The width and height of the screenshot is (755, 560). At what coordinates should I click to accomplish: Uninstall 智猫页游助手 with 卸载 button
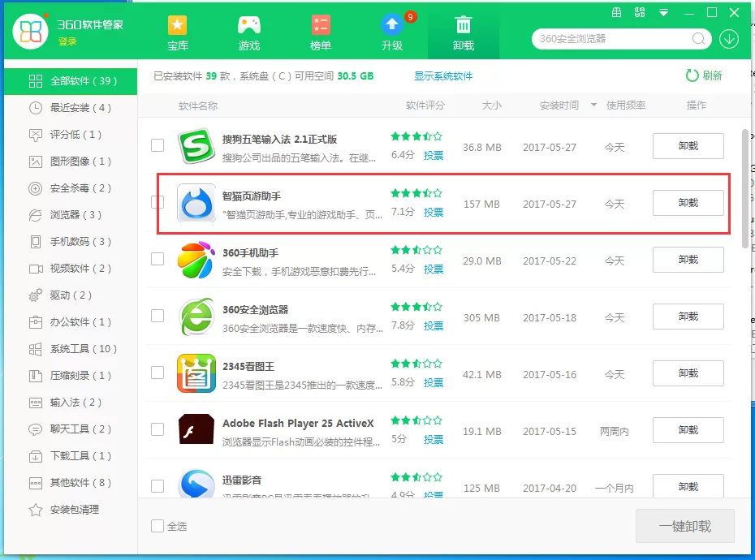click(688, 203)
